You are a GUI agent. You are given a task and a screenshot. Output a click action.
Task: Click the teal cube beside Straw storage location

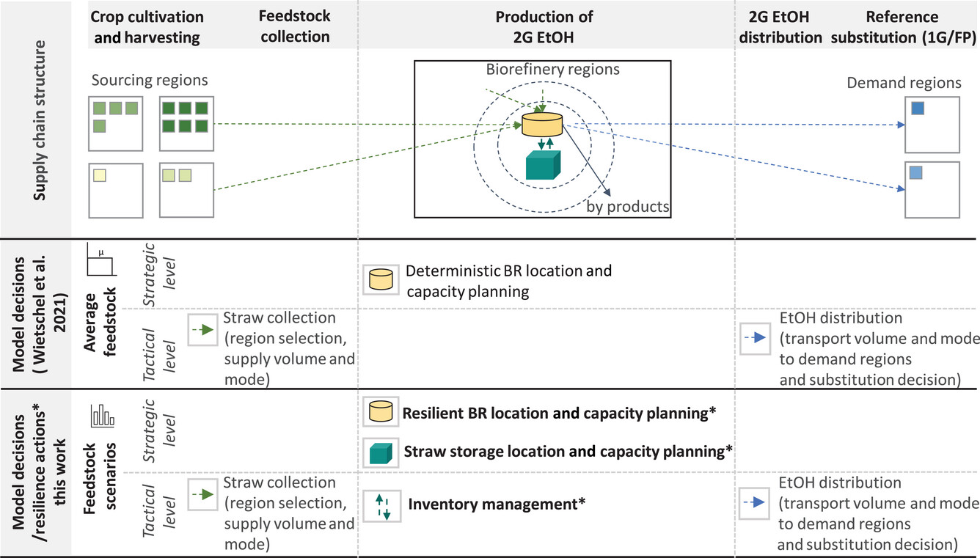point(380,452)
